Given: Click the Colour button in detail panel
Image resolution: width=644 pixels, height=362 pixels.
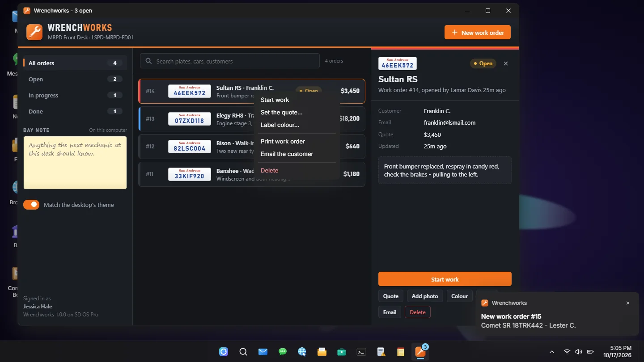Looking at the screenshot, I should tap(459, 296).
